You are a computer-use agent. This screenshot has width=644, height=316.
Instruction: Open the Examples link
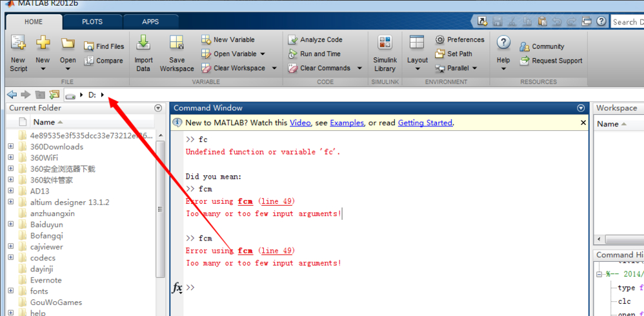[x=347, y=123]
